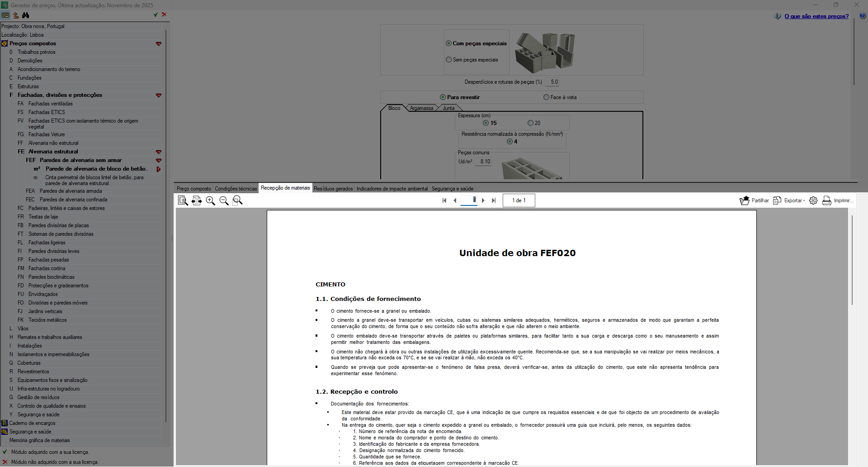This screenshot has width=868, height=467.
Task: Cancel with the red X icon
Action: [x=164, y=14]
